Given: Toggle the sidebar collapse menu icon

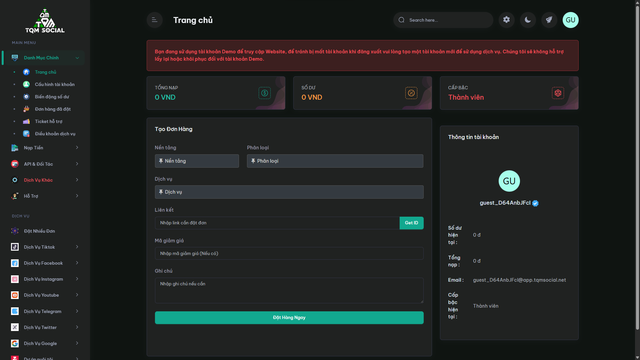Looking at the screenshot, I should pyautogui.click(x=154, y=20).
